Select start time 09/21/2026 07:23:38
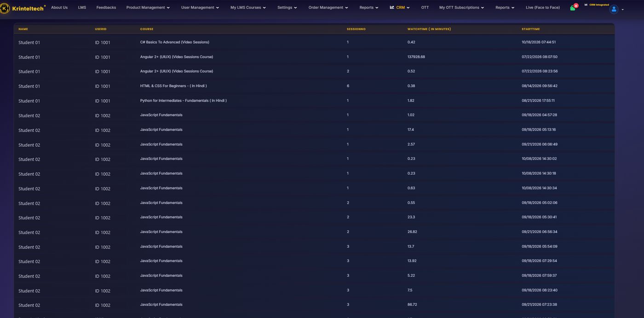Image resolution: width=644 pixels, height=318 pixels. pos(540,305)
